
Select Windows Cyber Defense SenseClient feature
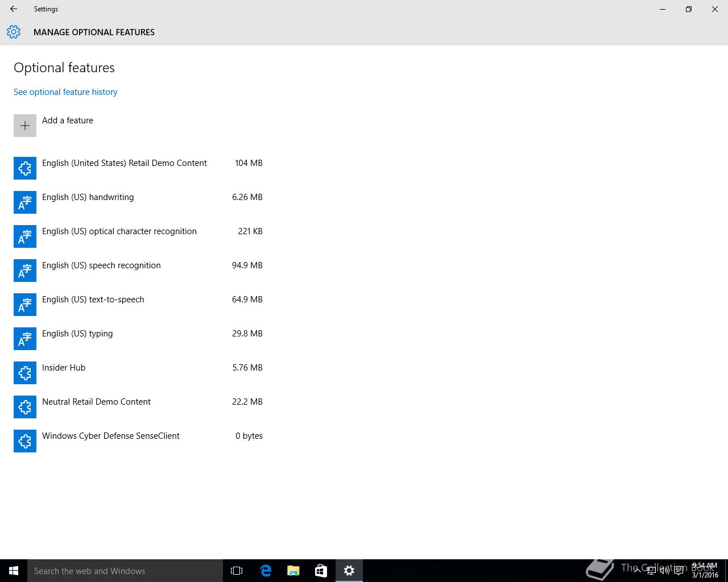click(x=138, y=441)
